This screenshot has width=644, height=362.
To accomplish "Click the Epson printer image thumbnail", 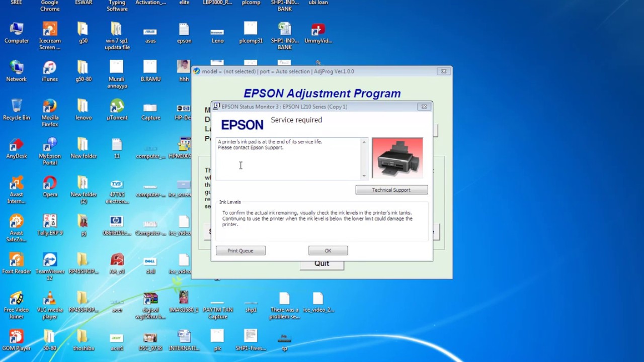I will point(397,158).
